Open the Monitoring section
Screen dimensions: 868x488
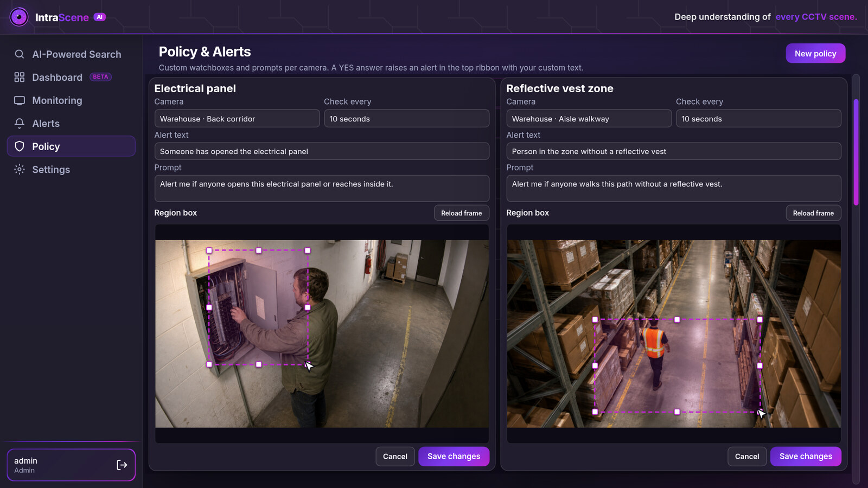point(71,100)
